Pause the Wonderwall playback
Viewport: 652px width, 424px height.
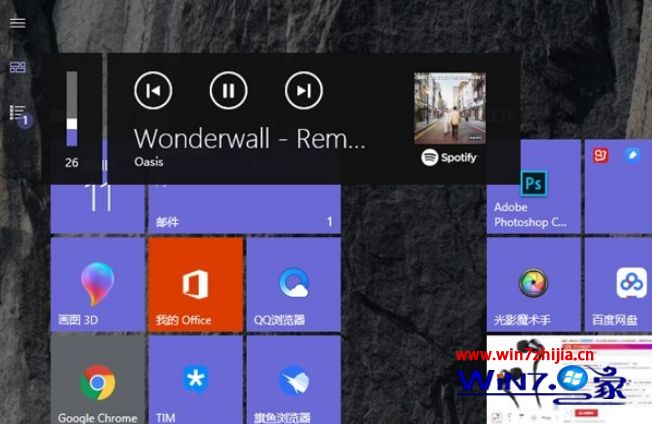click(x=228, y=90)
